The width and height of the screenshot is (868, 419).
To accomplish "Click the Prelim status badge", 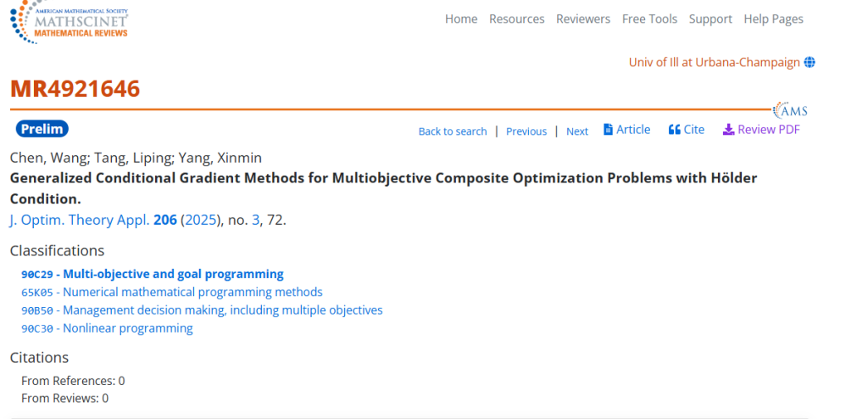I will tap(42, 129).
